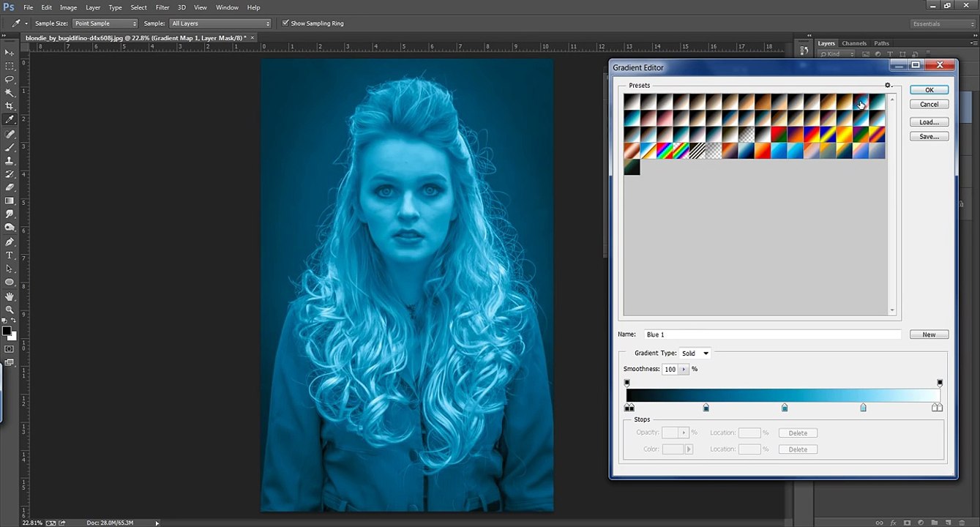Click Cancel in Gradient Editor
Image resolution: width=980 pixels, height=527 pixels.
[x=929, y=105]
